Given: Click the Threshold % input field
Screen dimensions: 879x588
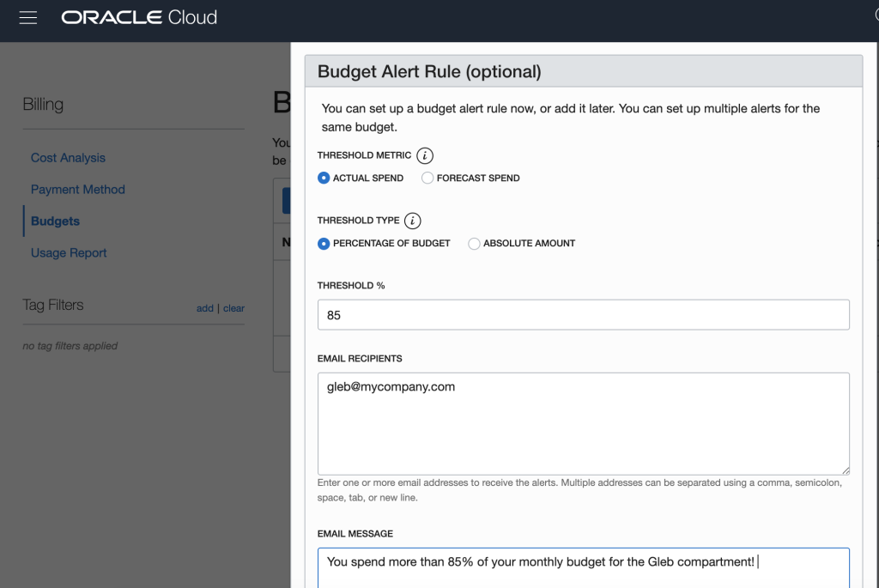Looking at the screenshot, I should click(x=583, y=315).
